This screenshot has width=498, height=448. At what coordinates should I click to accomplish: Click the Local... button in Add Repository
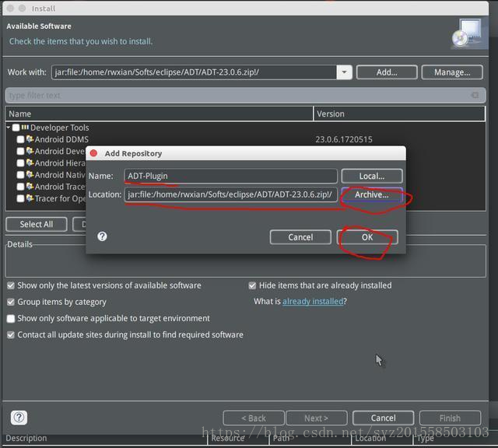tap(372, 176)
